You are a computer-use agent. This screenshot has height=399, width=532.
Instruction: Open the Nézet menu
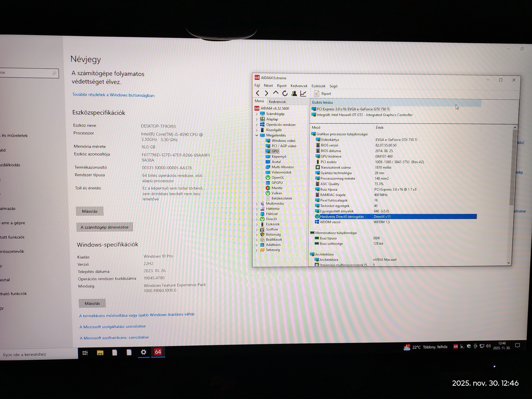(268, 85)
